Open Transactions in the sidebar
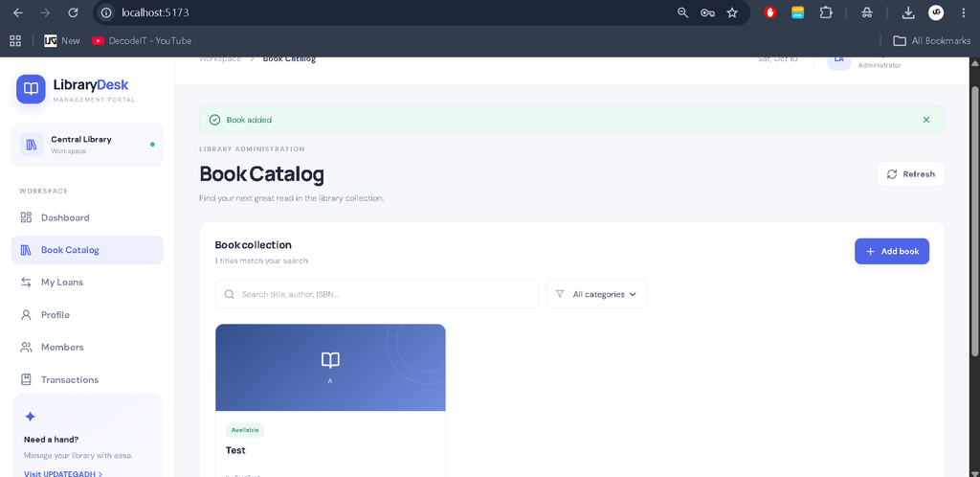Image resolution: width=980 pixels, height=477 pixels. (87, 379)
